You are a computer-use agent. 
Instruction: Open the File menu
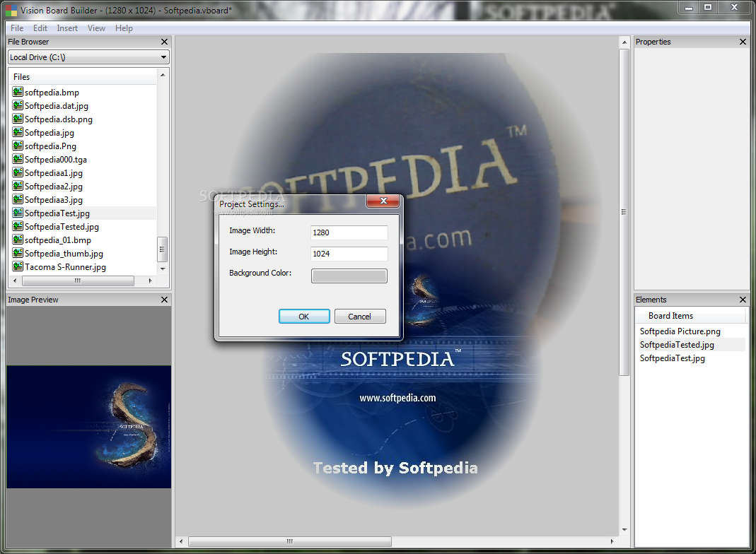17,28
